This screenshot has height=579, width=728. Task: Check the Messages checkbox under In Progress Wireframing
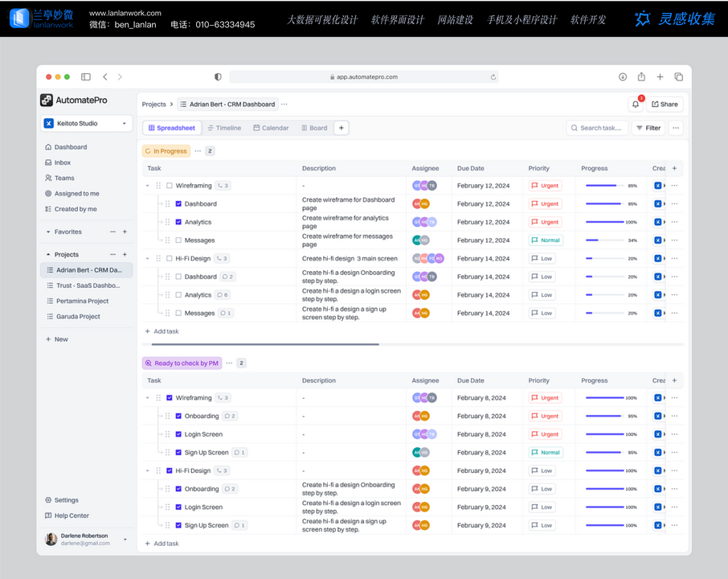pyautogui.click(x=178, y=240)
